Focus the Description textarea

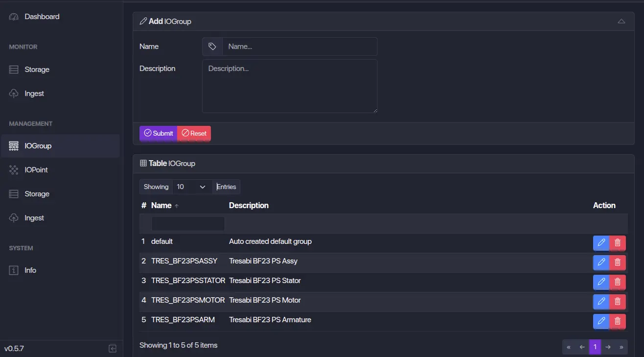tap(290, 86)
